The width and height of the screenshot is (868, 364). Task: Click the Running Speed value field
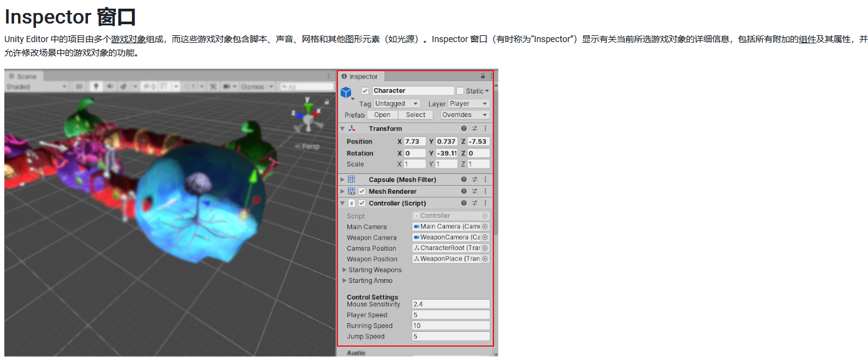click(x=451, y=326)
